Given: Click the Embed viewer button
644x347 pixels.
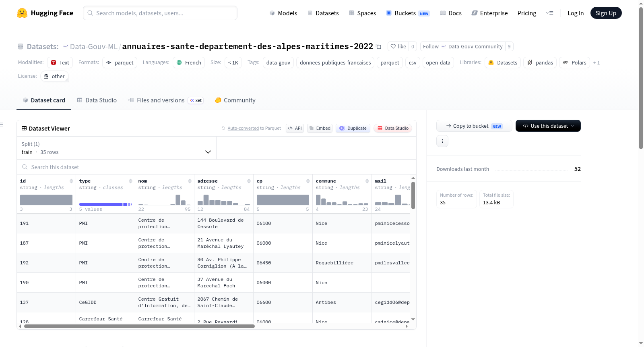Looking at the screenshot, I should [320, 128].
